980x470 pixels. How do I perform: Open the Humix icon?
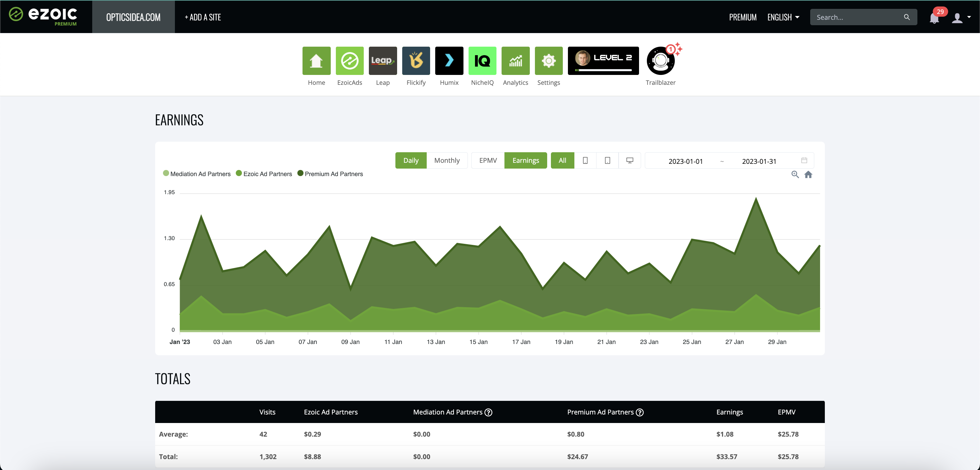[x=449, y=61]
